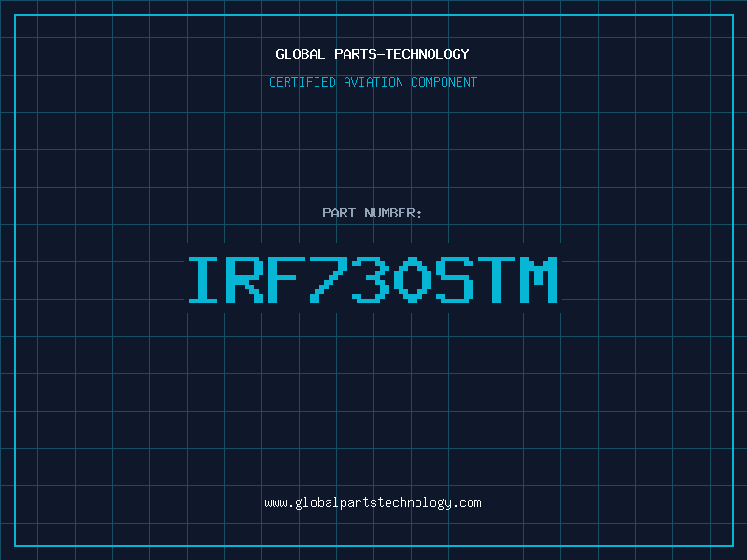Select the "PART NUMBER:" label
The image size is (747, 560).
coord(373,213)
